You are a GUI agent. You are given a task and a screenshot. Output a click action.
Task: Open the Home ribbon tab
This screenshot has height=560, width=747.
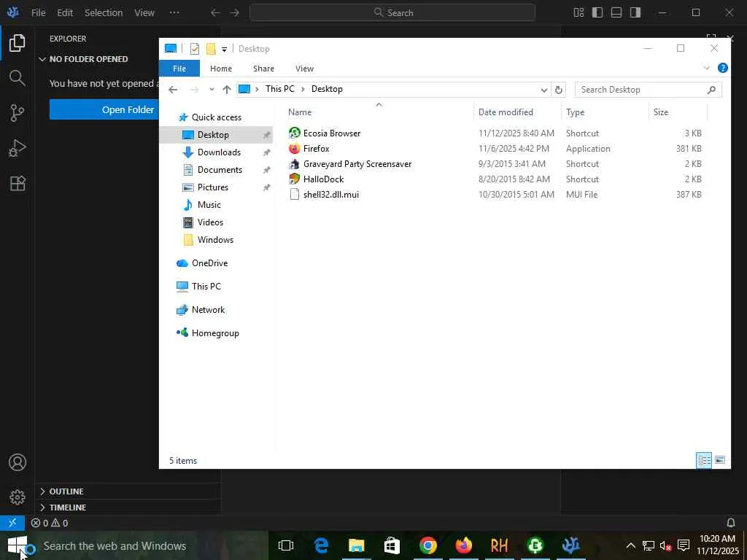pos(221,69)
